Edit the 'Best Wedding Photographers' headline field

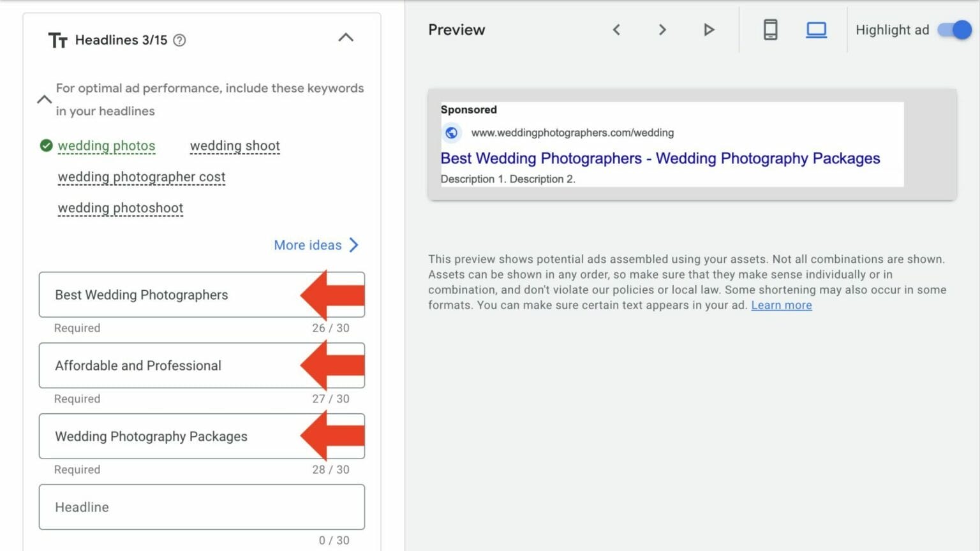click(166, 295)
